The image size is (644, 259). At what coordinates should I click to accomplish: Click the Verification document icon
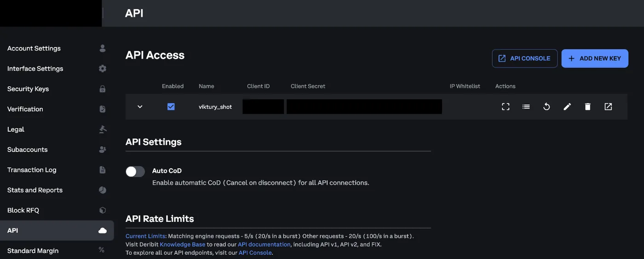tap(103, 109)
